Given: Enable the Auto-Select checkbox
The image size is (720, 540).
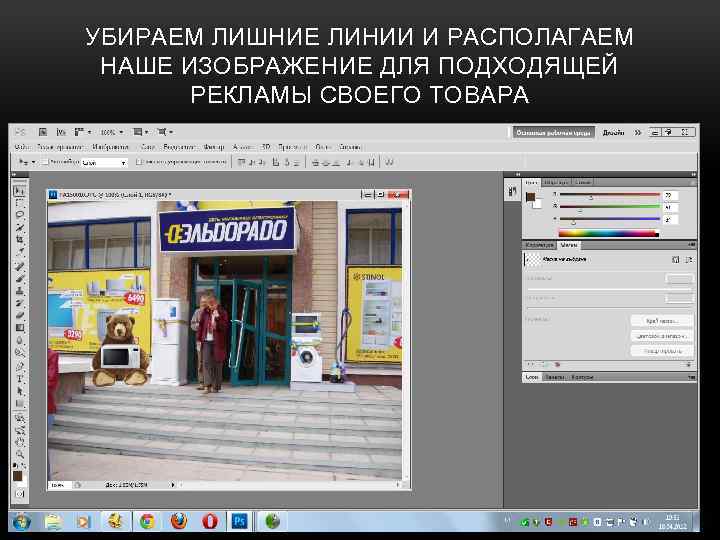Looking at the screenshot, I should coord(45,162).
